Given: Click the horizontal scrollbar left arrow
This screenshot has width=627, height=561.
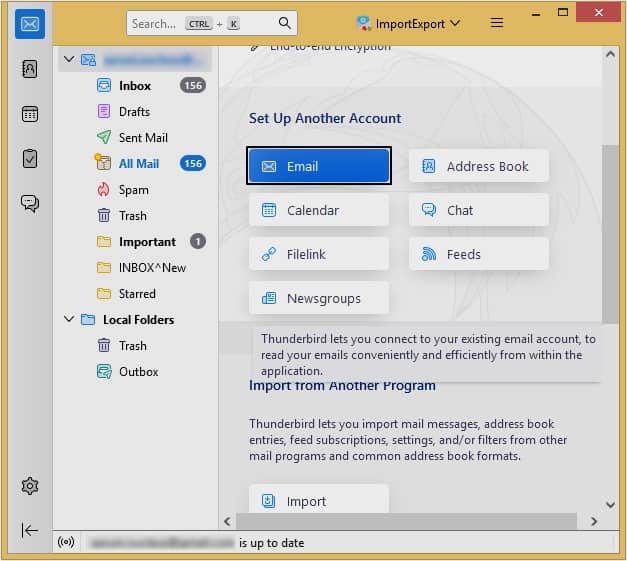Looking at the screenshot, I should click(x=228, y=521).
